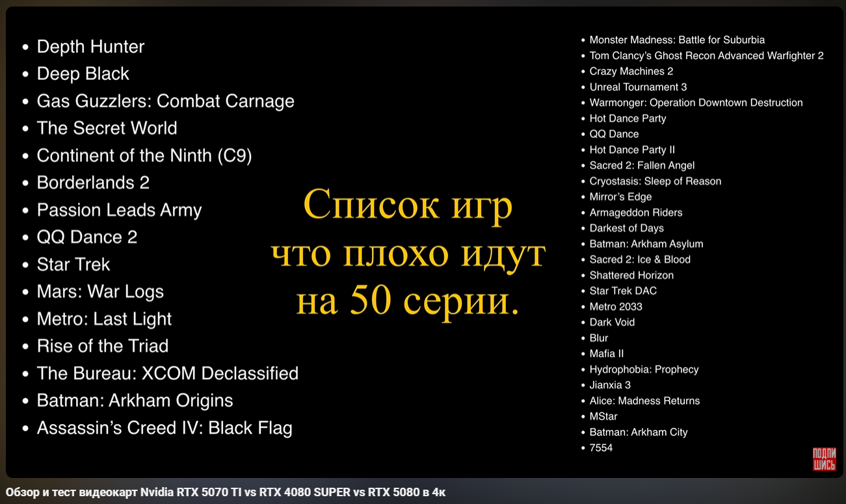This screenshot has height=504, width=846.
Task: Click 'QQ Dance 2' entry
Action: coord(87,237)
